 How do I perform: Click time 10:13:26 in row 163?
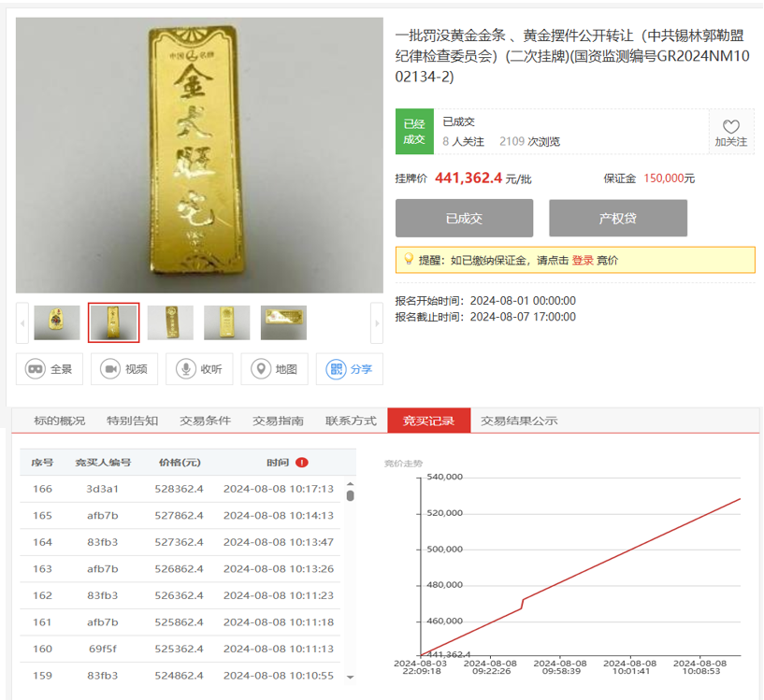(311, 569)
